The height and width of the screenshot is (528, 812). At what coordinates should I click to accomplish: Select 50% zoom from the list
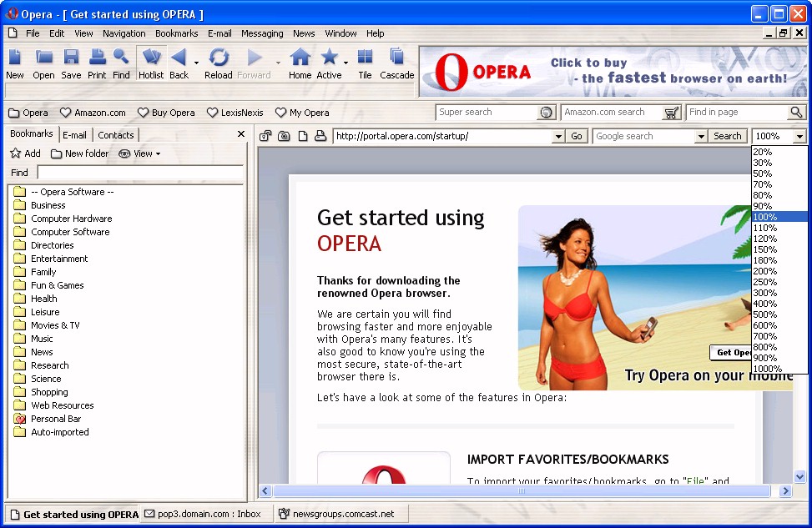pyautogui.click(x=779, y=173)
